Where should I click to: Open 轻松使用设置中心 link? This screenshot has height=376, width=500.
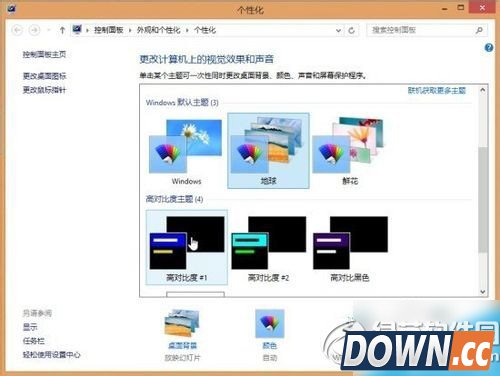point(51,355)
